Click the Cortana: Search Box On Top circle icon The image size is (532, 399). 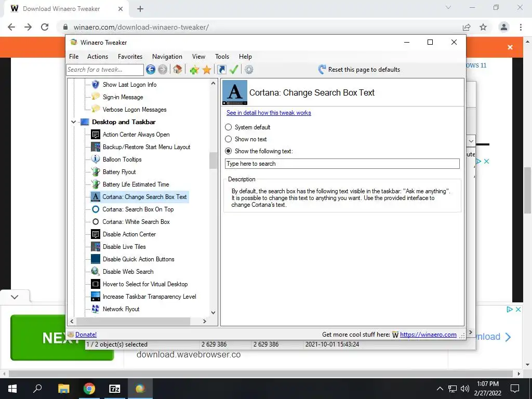96,209
